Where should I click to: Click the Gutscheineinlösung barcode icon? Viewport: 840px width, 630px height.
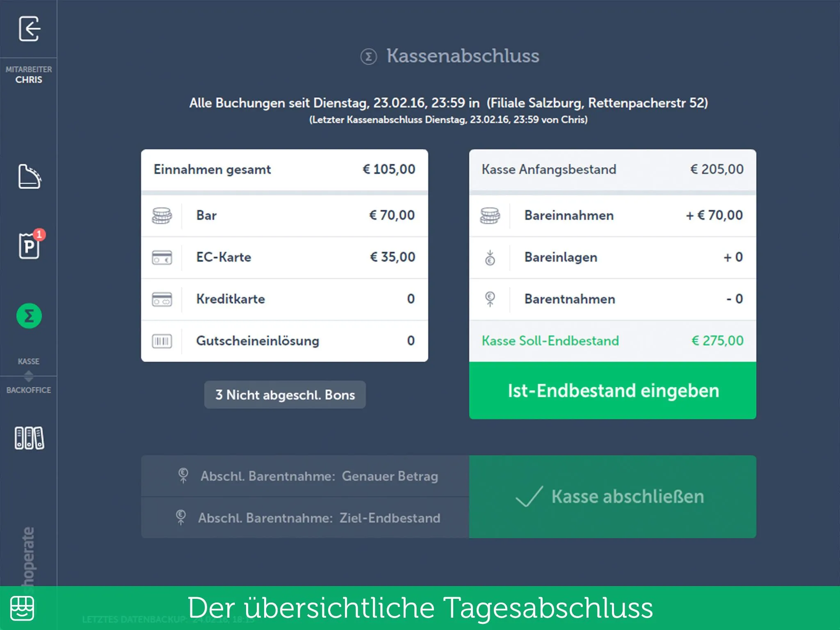coord(162,341)
